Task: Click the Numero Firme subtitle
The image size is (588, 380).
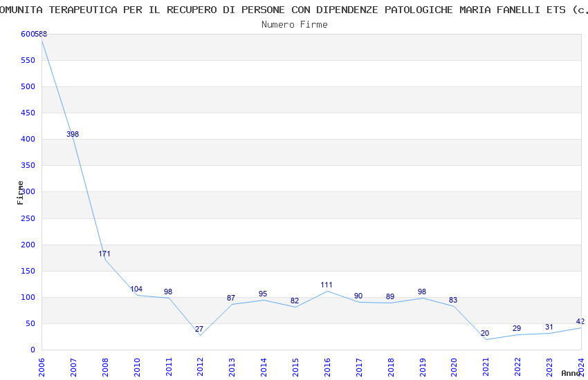Action: point(295,25)
